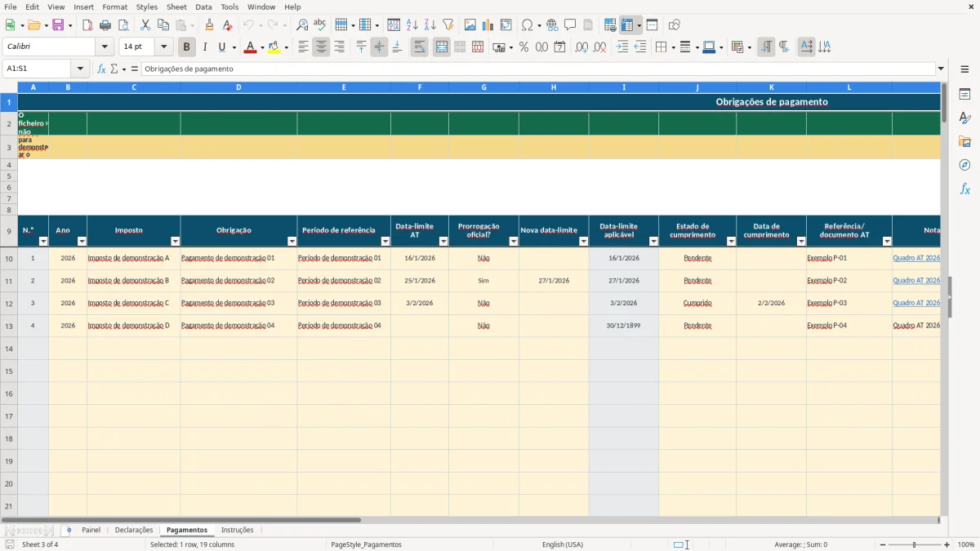Expand the Name Box dropdown
The width and height of the screenshot is (980, 551).
pos(80,69)
